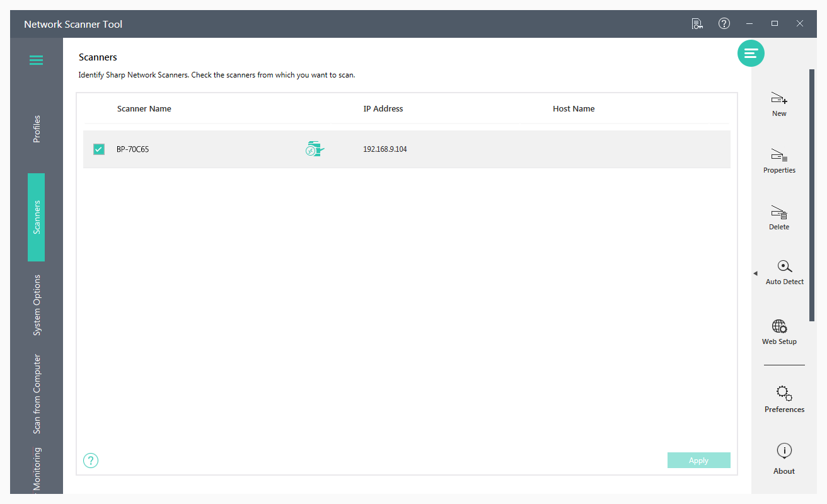Delete the selected scanner
This screenshot has width=827, height=504.
coord(779,218)
